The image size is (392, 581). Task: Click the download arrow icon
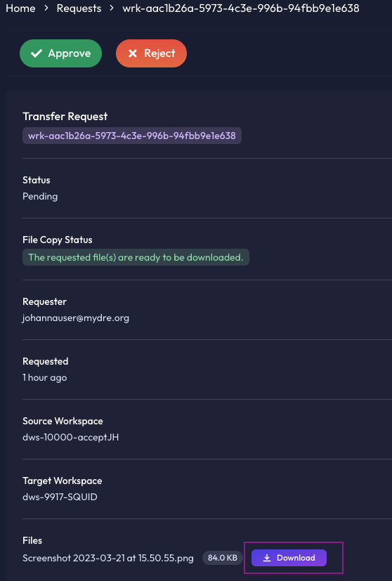point(267,558)
